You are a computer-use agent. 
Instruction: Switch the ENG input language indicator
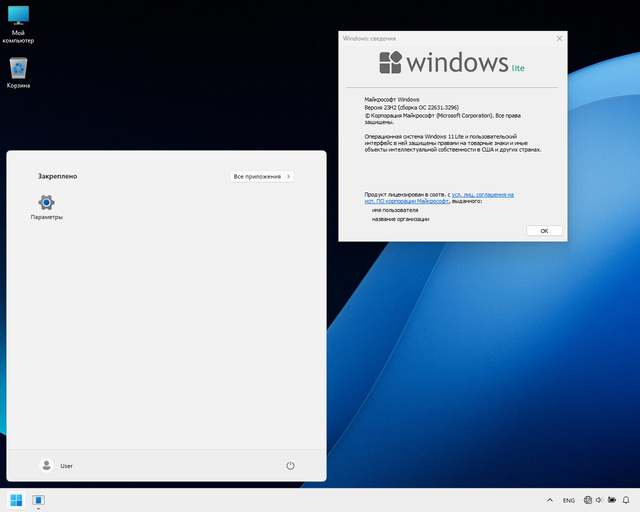coord(569,500)
